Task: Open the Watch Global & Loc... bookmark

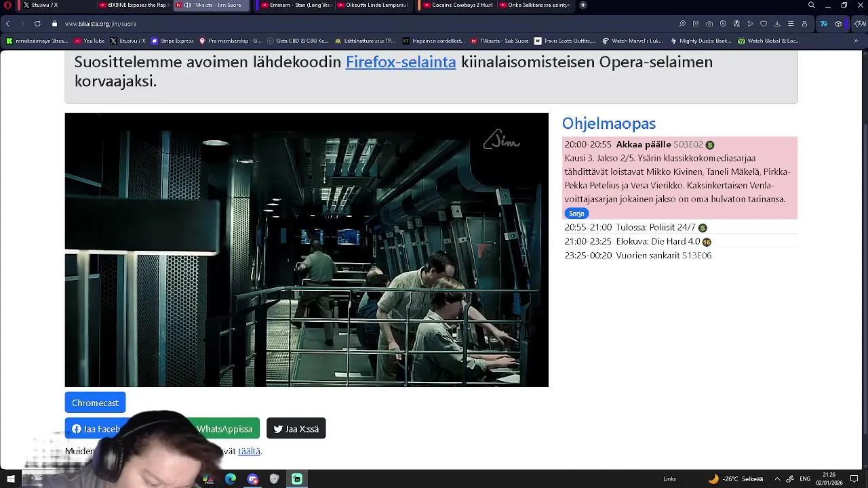Action: click(769, 41)
